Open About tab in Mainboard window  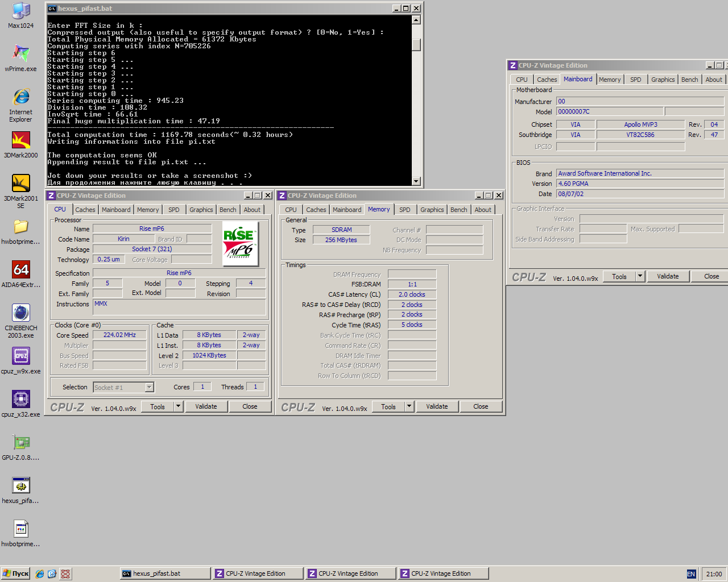click(x=714, y=80)
